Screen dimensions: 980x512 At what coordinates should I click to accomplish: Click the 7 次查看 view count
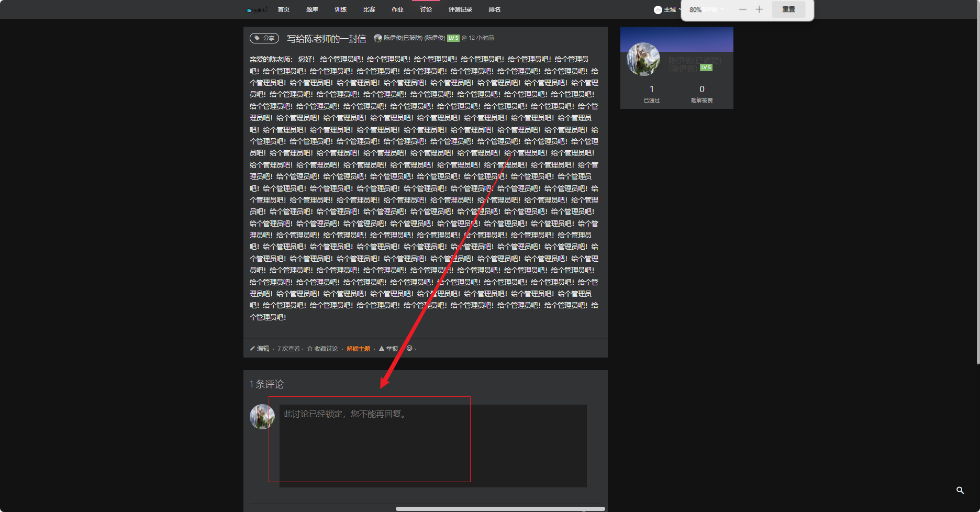tap(288, 349)
